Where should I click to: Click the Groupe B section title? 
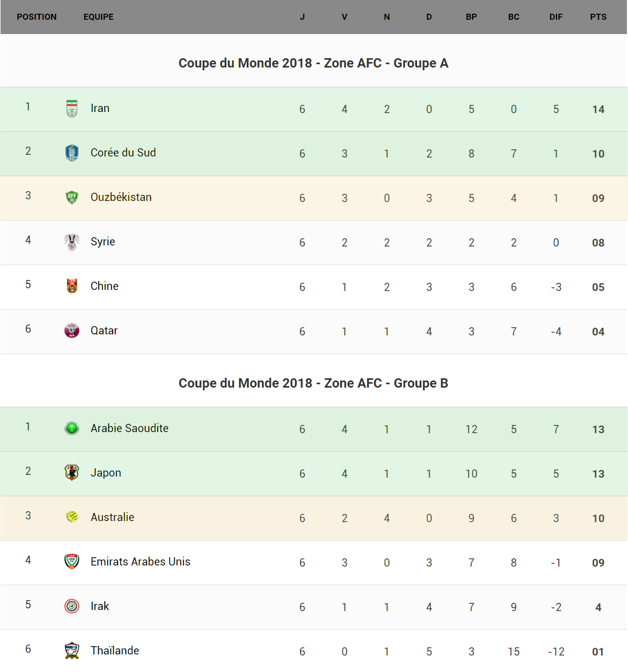click(x=313, y=383)
